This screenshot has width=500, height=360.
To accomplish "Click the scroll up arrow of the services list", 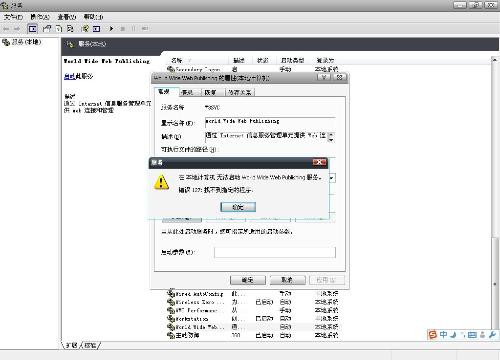I will [495, 60].
